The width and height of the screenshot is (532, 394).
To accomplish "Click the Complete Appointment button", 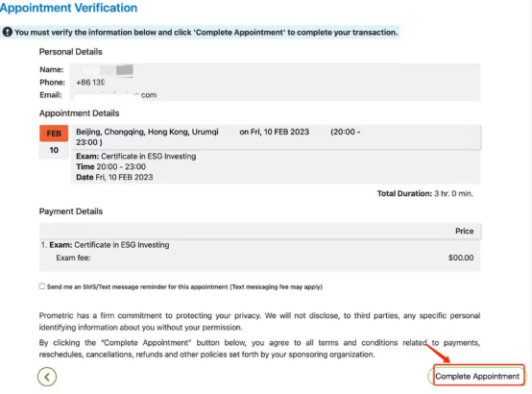I will (x=477, y=377).
